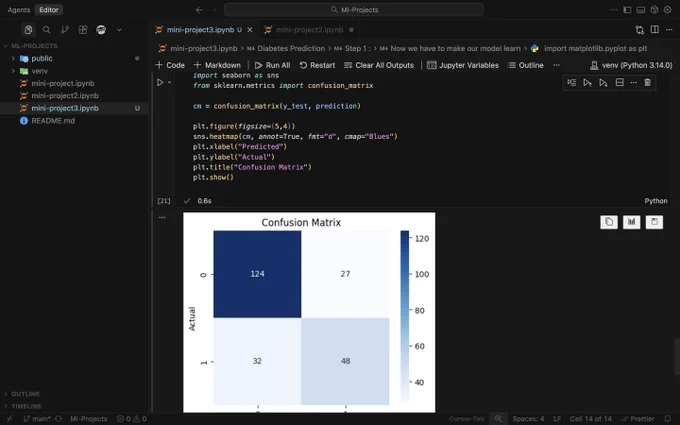Toggle the primary sidebar layout icon
680x425 pixels.
tap(627, 10)
